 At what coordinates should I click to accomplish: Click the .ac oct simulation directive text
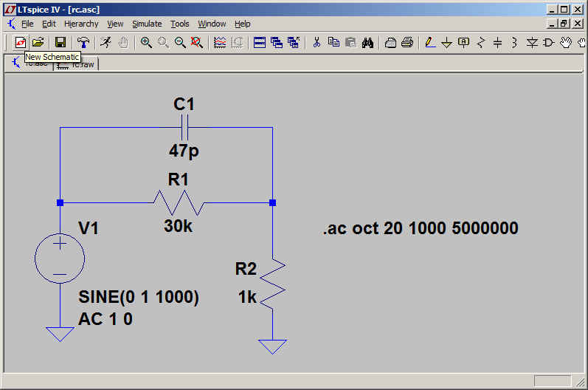pos(420,228)
